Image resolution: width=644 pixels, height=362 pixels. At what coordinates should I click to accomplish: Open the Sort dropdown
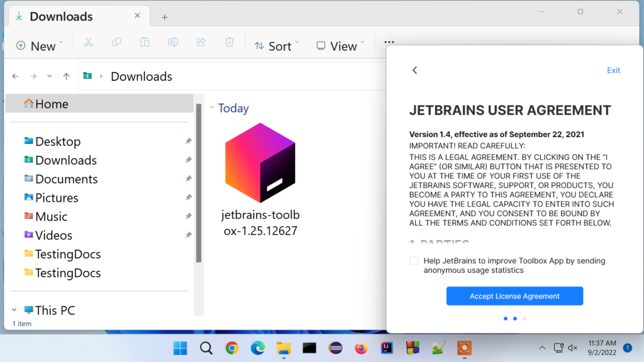tap(277, 45)
